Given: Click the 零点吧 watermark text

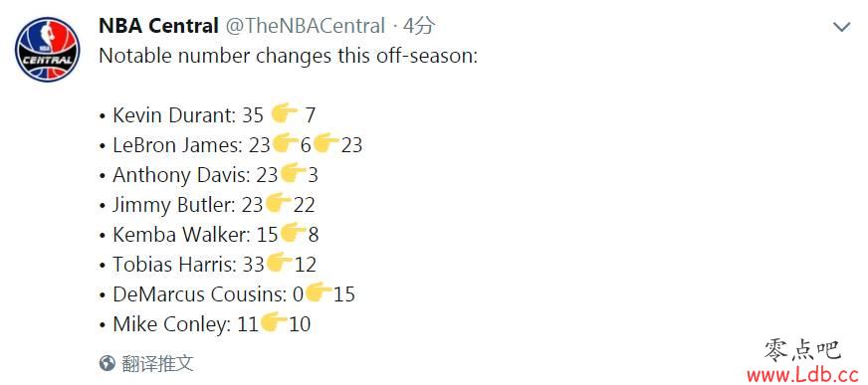Looking at the screenshot, I should 803,351.
